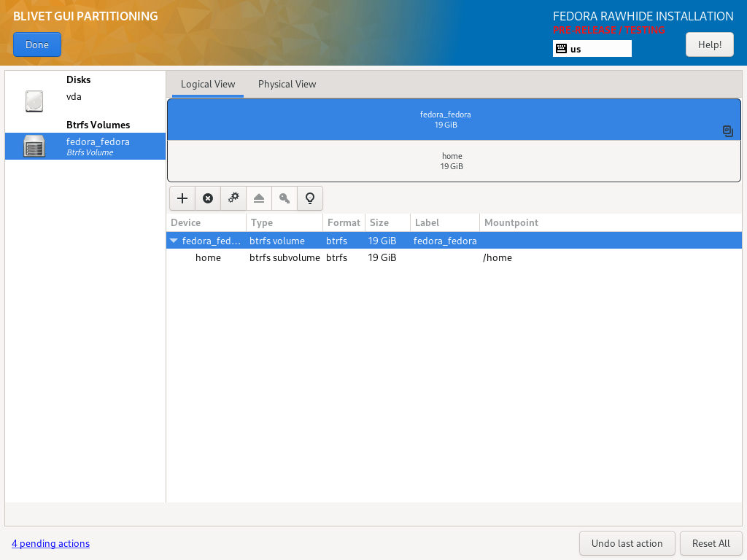
Task: Click the /home mountpoint cell
Action: coord(498,257)
